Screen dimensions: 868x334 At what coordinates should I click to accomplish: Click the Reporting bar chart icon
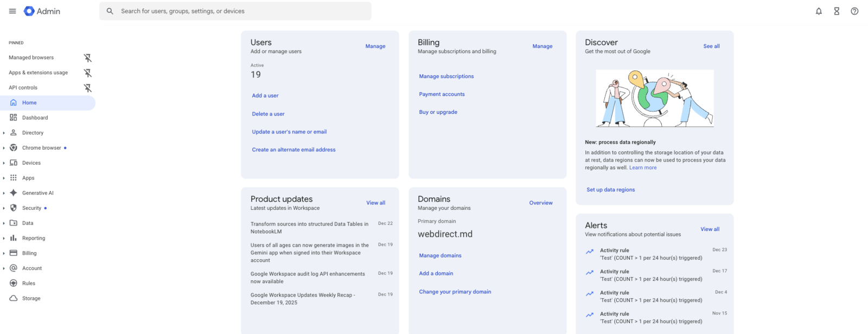click(14, 238)
